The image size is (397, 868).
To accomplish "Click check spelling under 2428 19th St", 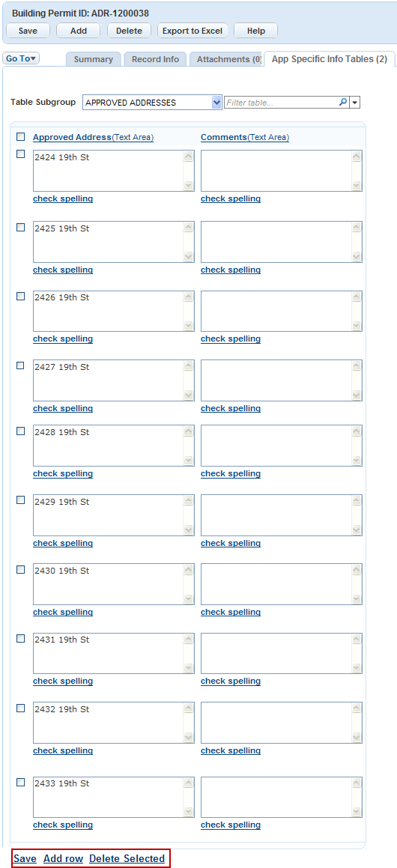I will point(63,473).
